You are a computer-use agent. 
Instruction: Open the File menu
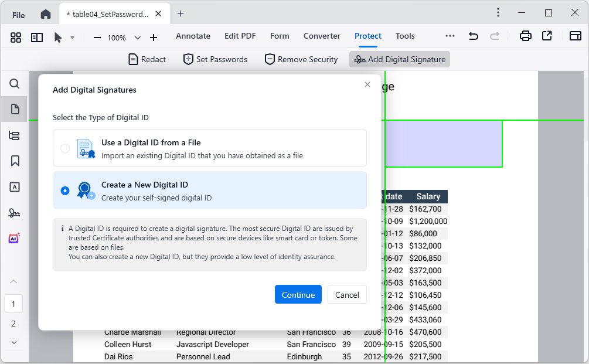coord(19,15)
